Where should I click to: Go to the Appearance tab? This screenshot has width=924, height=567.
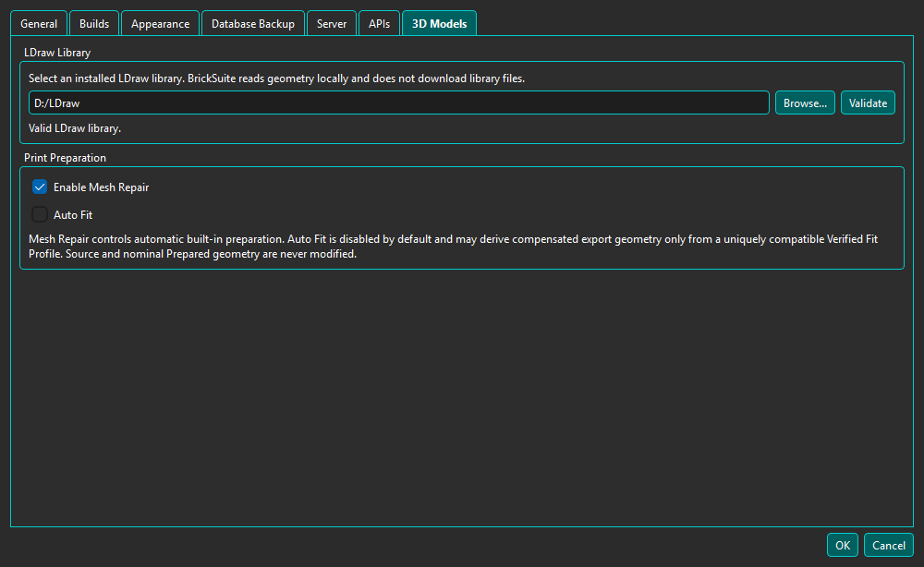point(160,24)
